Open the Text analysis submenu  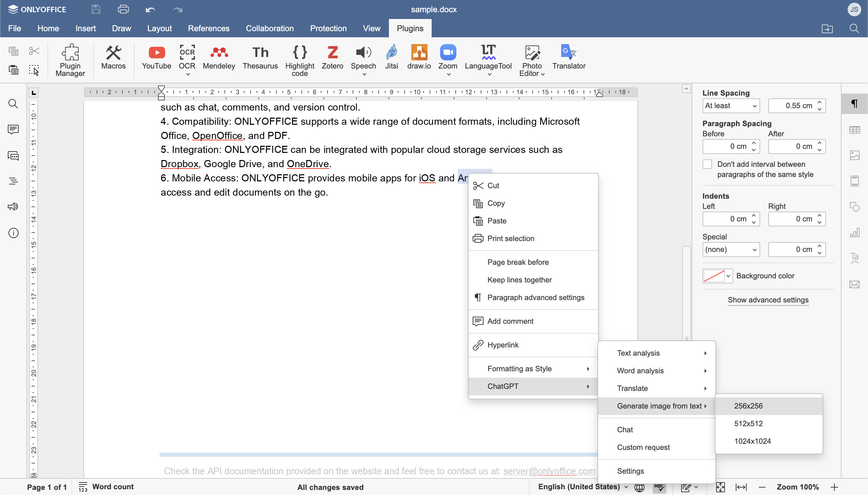tap(656, 353)
